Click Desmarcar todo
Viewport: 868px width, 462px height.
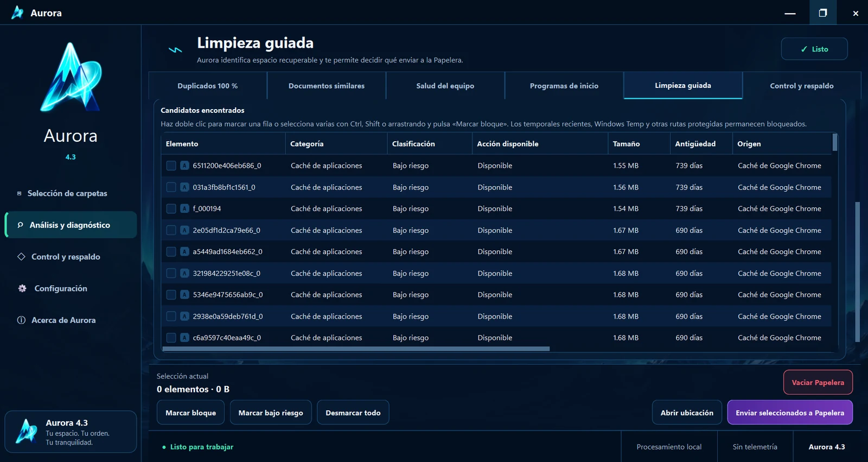coord(353,413)
